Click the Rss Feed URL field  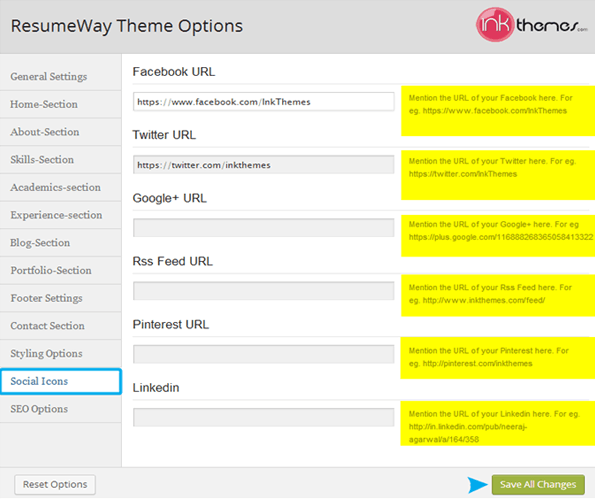click(263, 291)
